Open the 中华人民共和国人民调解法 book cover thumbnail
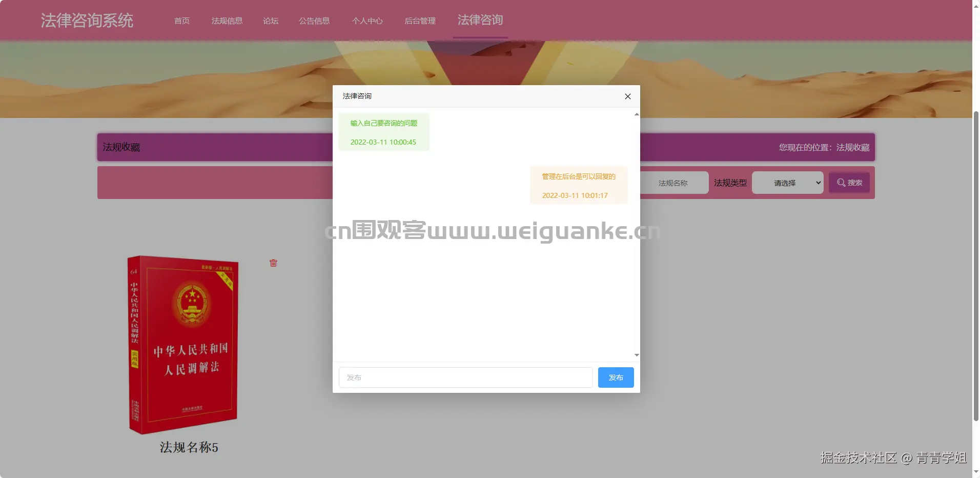 (x=183, y=345)
